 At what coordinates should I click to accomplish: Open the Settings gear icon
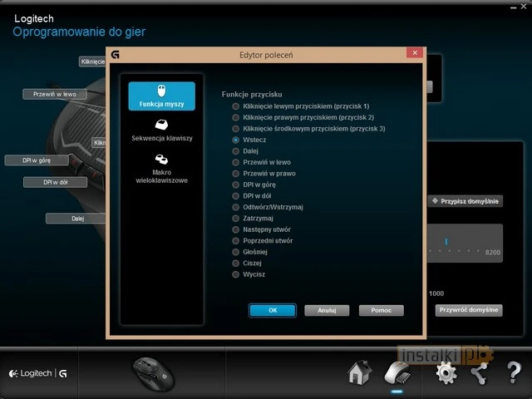pos(446,373)
